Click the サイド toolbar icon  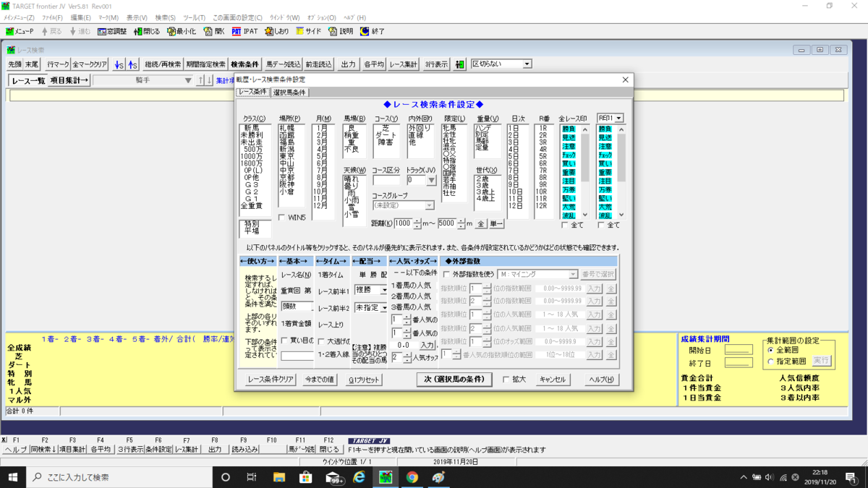pos(309,31)
